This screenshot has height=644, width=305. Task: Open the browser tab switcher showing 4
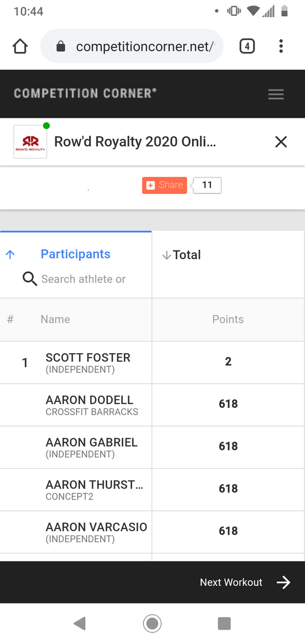pos(246,46)
